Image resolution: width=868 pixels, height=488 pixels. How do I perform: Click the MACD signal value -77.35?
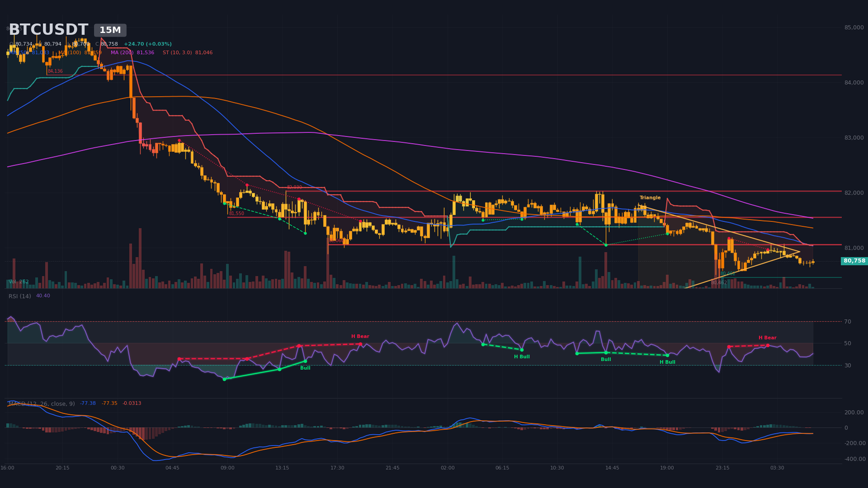tap(110, 403)
